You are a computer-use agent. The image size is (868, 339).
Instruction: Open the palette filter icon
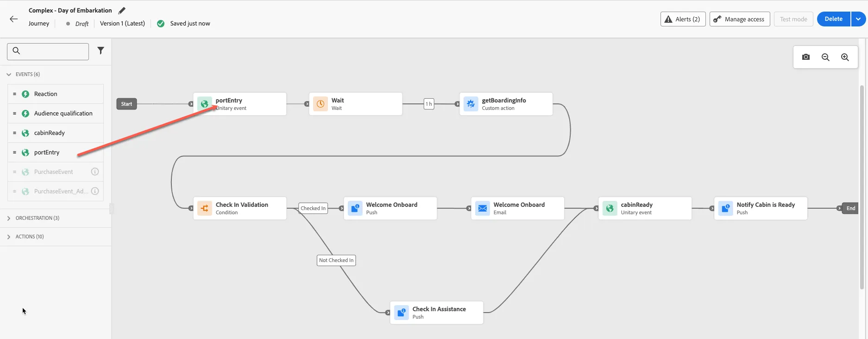101,51
